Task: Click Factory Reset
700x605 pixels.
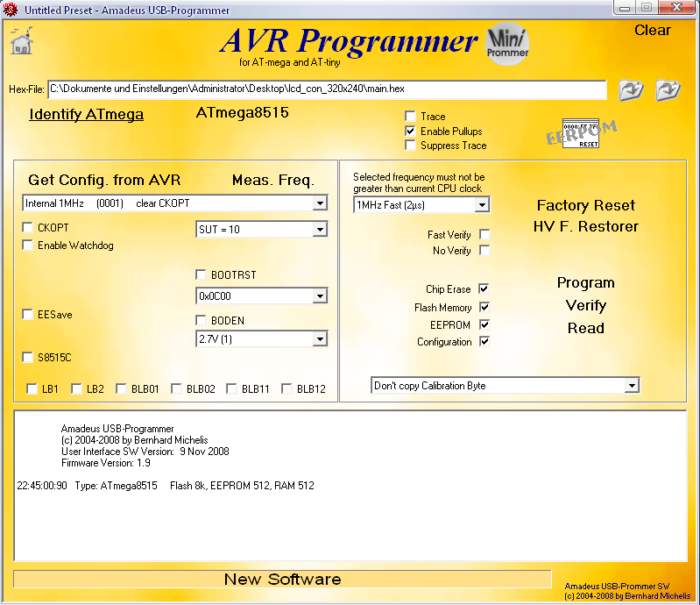Action: tap(586, 205)
